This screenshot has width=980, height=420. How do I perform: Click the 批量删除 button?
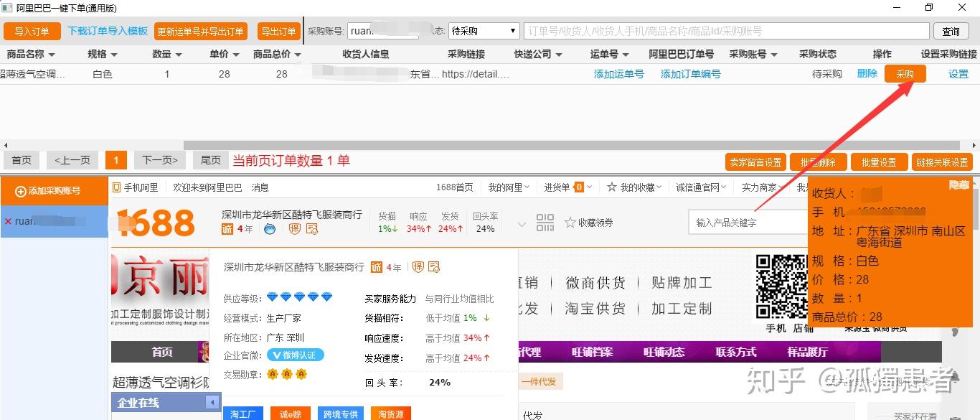coord(818,162)
